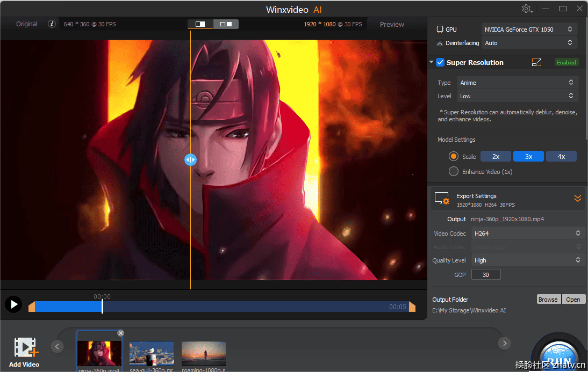Viewport: 588px width, 372px height.
Task: Click the output resolution 1920 * 1080 text
Action: [319, 24]
